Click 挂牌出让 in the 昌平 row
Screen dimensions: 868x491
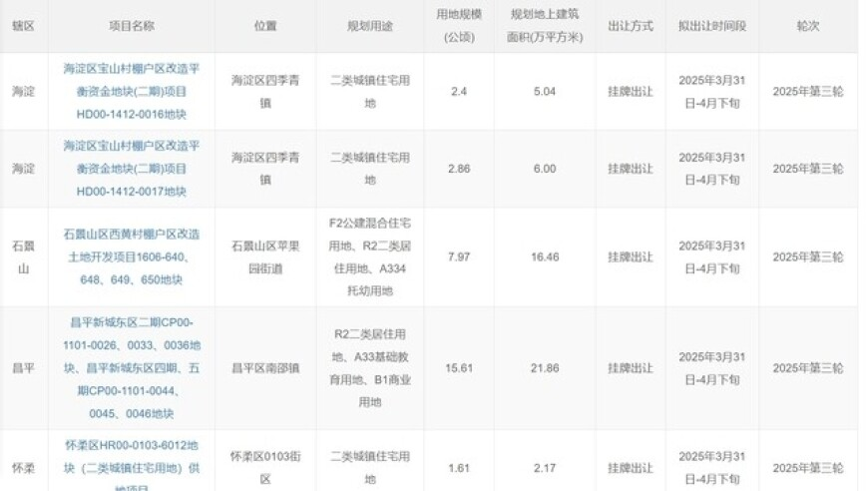point(631,368)
